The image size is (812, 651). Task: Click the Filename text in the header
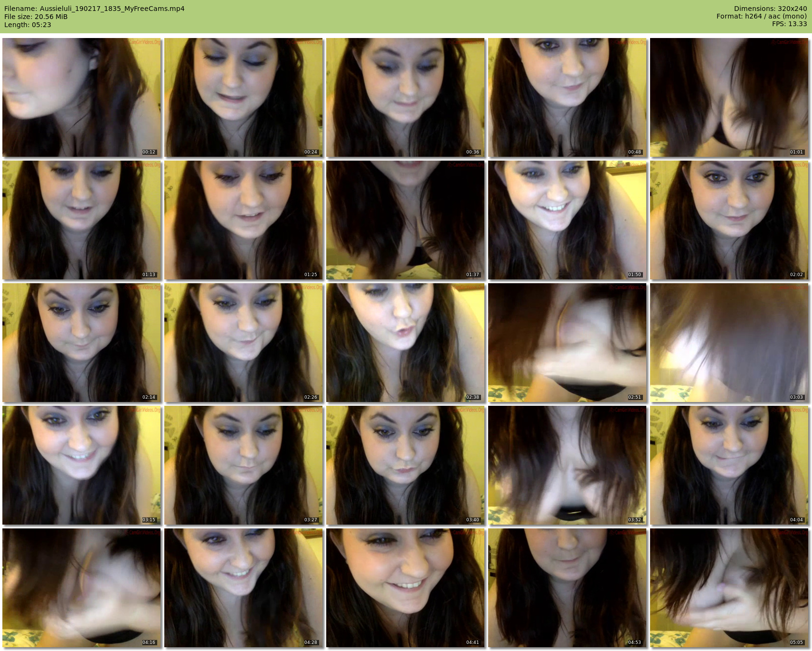pos(94,9)
